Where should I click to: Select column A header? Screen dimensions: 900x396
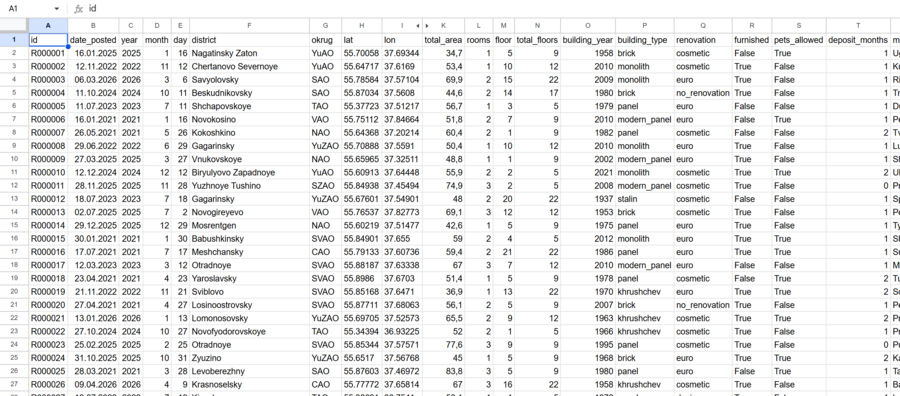coord(48,25)
